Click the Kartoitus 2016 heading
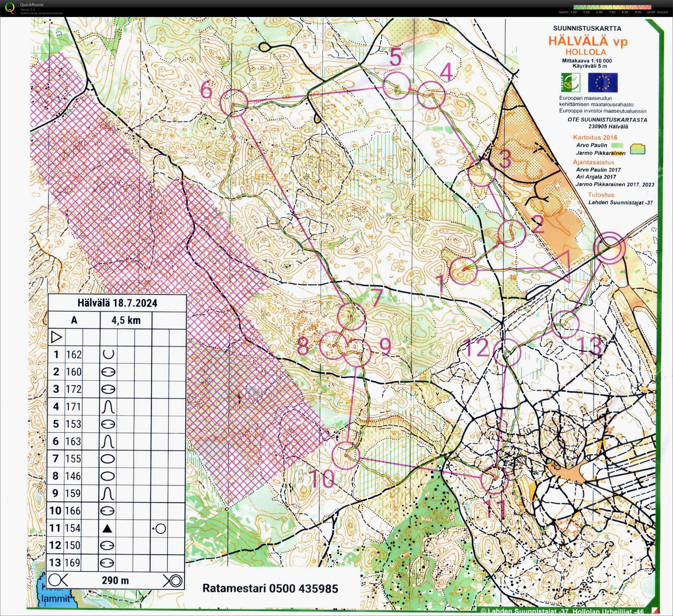This screenshot has width=673, height=616. click(x=595, y=137)
